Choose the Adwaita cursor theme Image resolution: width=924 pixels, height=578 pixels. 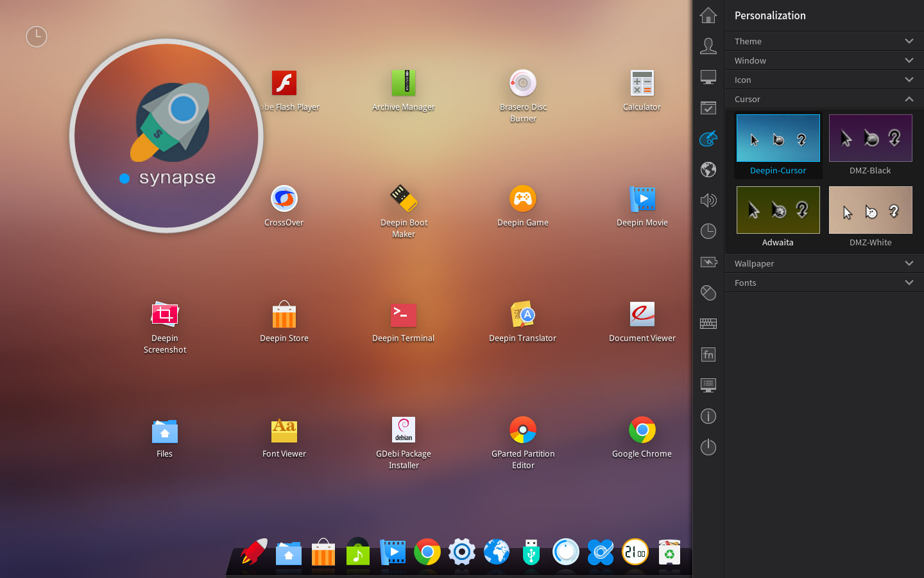(x=778, y=210)
